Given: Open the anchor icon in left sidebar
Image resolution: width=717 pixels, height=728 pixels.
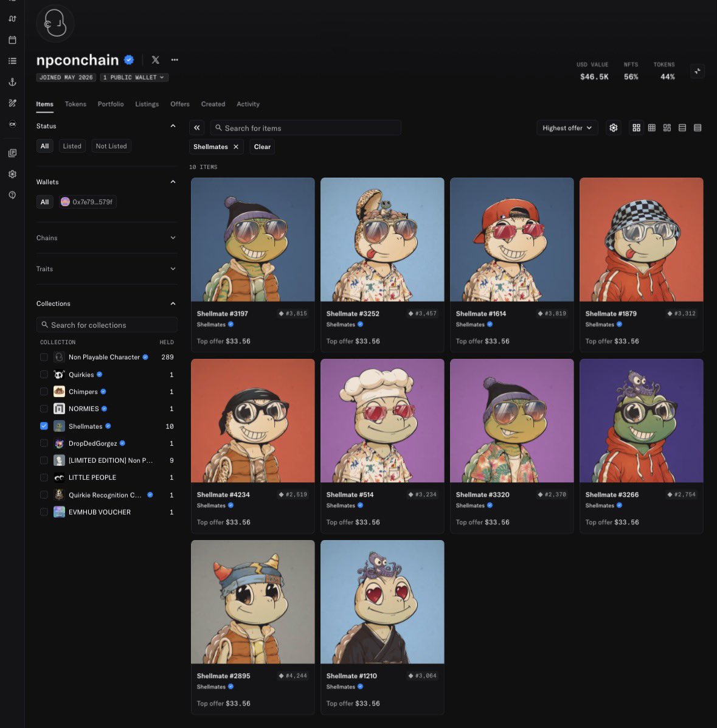Looking at the screenshot, I should pos(13,82).
